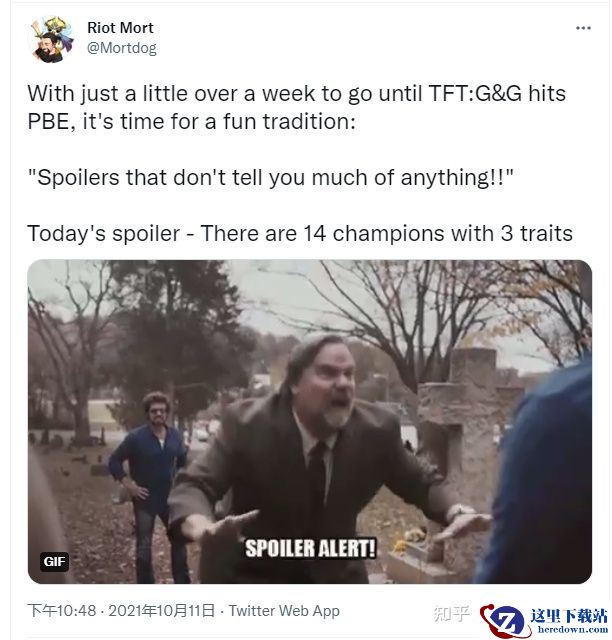Click the 这里下载站 site name text
Image resolution: width=612 pixels, height=640 pixels.
[x=569, y=616]
